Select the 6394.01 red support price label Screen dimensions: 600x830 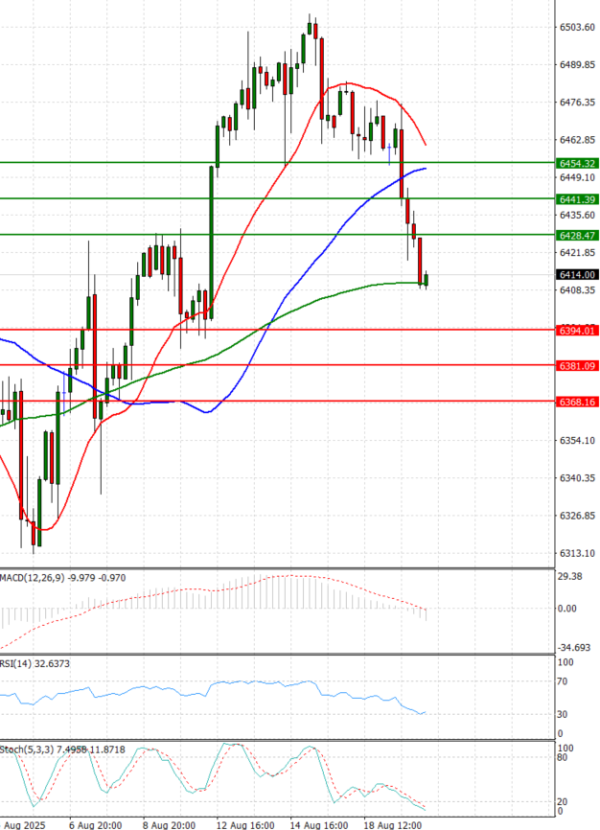coord(577,330)
